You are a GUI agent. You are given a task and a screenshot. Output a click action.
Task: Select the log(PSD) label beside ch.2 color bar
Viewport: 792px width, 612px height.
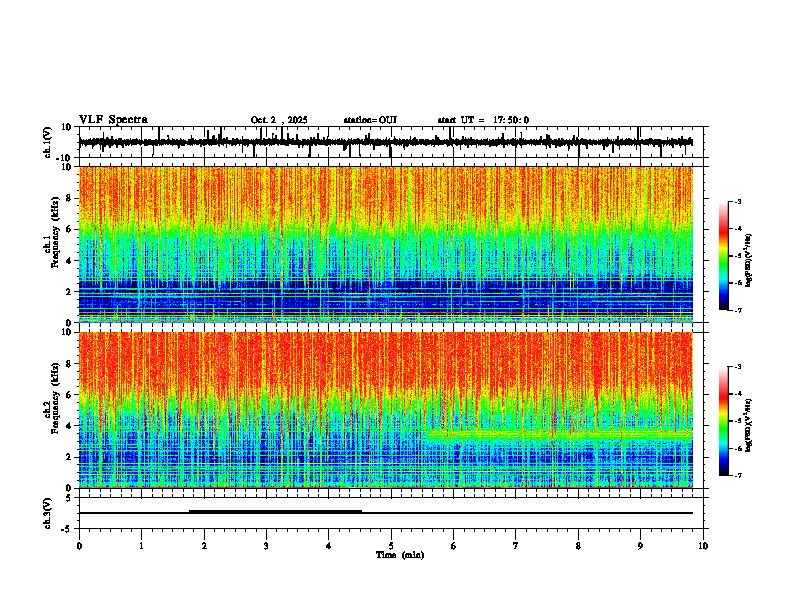tap(749, 425)
